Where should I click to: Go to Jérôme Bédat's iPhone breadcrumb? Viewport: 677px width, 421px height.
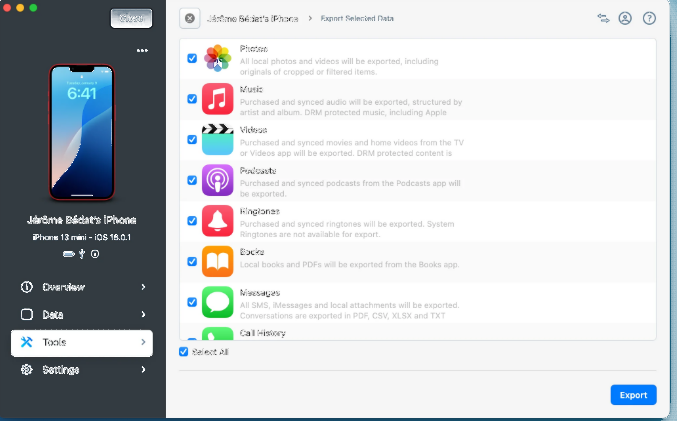(x=252, y=19)
